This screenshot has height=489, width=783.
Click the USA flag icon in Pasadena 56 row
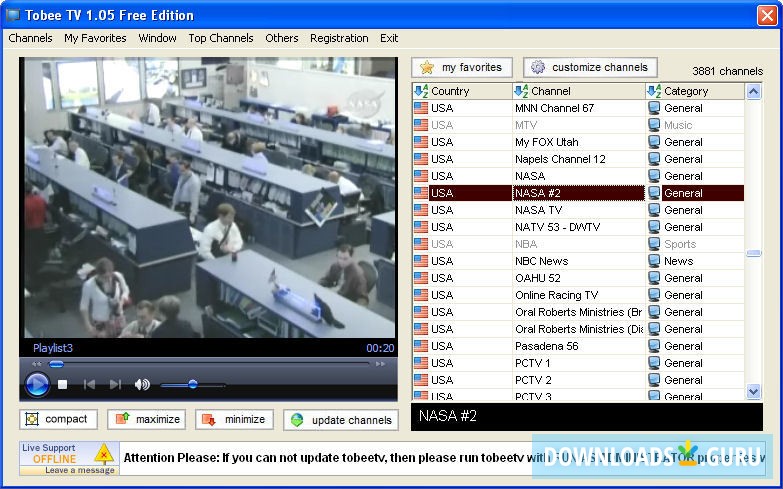pyautogui.click(x=421, y=346)
